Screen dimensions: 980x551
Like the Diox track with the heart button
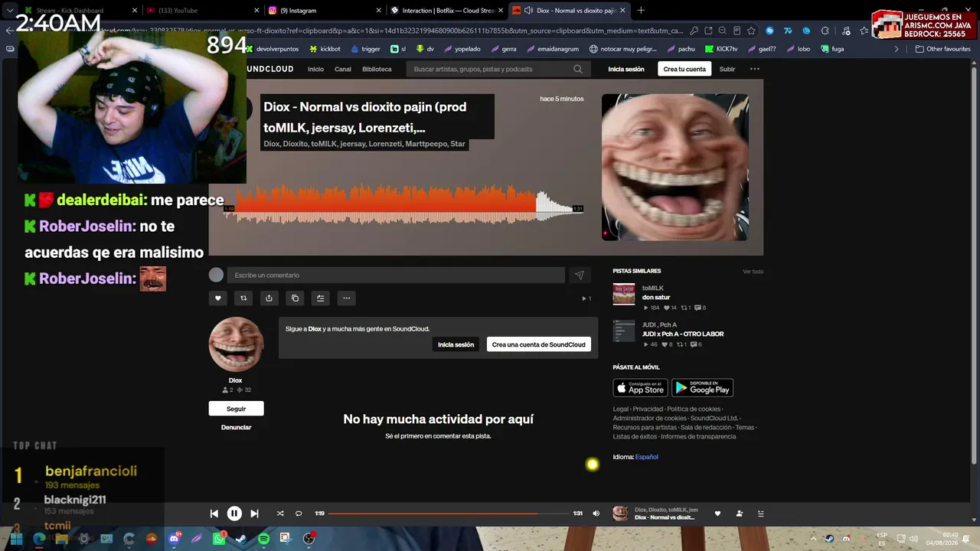coord(218,298)
